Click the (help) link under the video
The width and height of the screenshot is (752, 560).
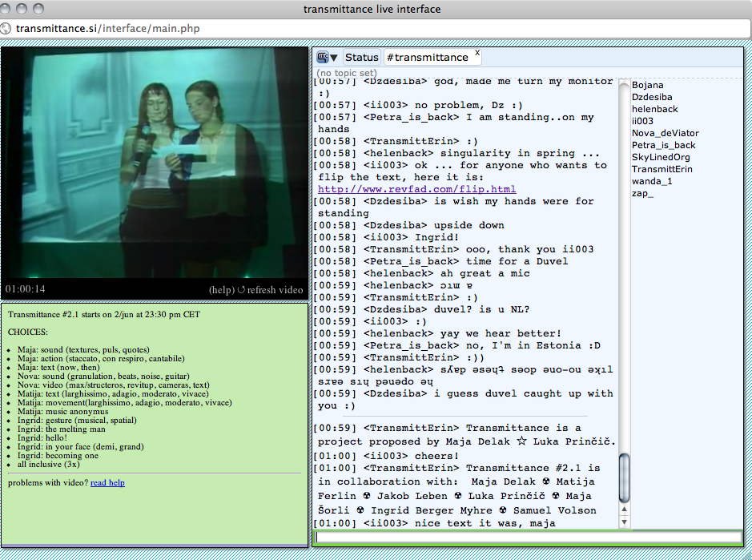[222, 290]
